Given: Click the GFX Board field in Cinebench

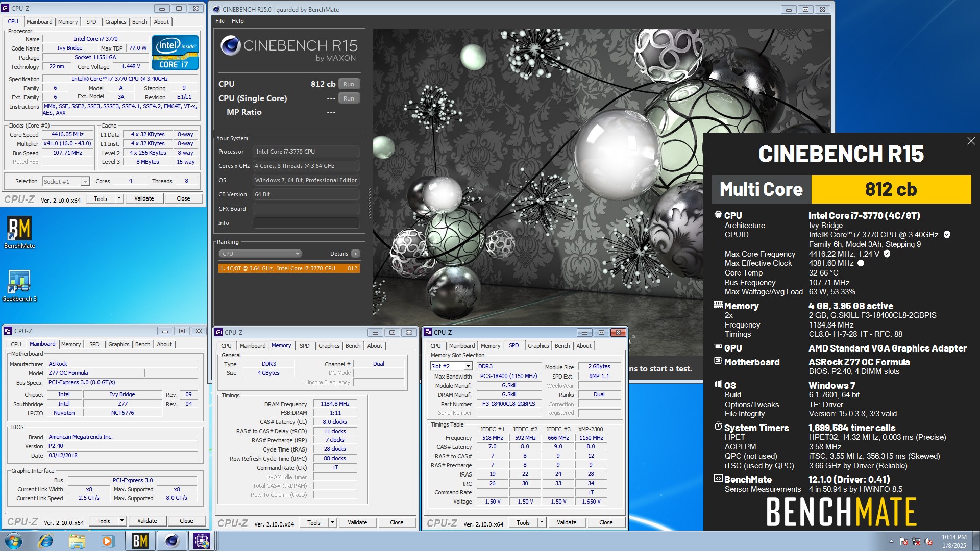Looking at the screenshot, I should (x=306, y=209).
